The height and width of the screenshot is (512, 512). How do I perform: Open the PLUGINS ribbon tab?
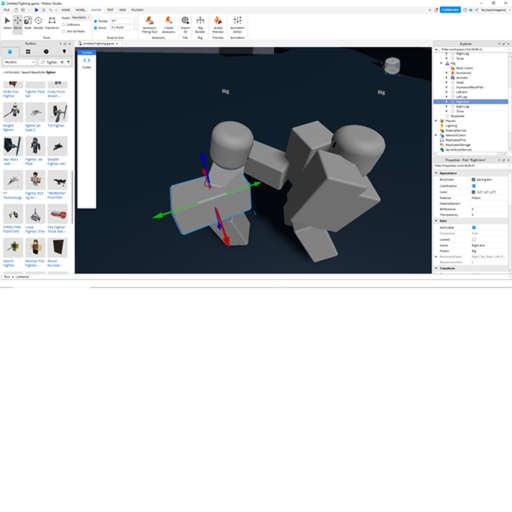[x=137, y=10]
